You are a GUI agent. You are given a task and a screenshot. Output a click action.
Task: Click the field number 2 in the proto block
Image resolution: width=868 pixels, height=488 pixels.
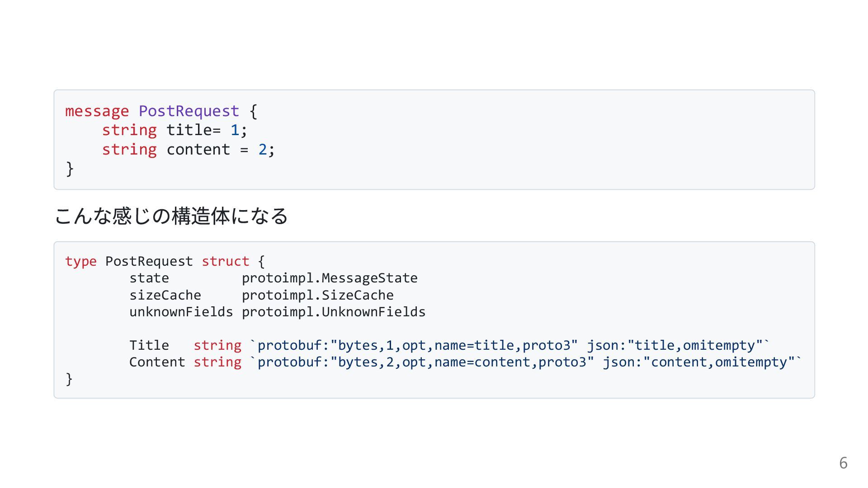point(263,150)
